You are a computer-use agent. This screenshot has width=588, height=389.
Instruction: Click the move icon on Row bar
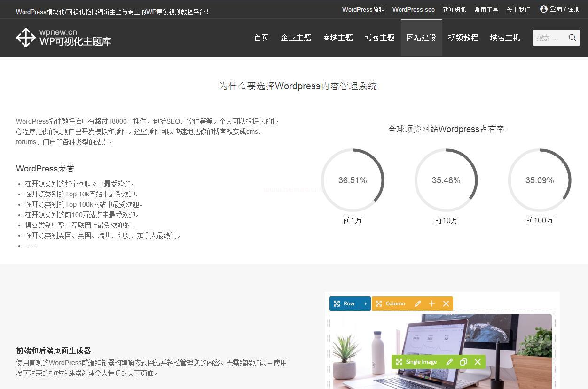[337, 303]
